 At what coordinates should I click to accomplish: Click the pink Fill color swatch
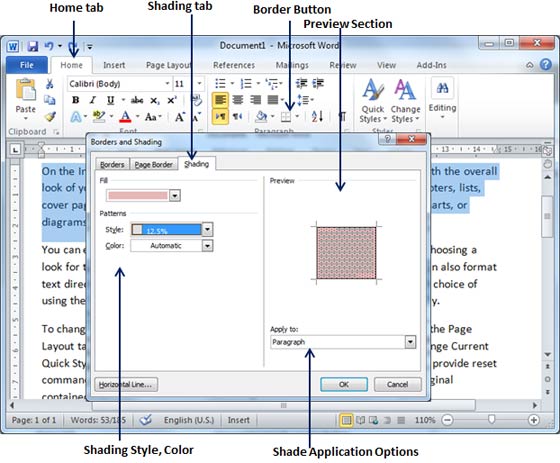[138, 195]
